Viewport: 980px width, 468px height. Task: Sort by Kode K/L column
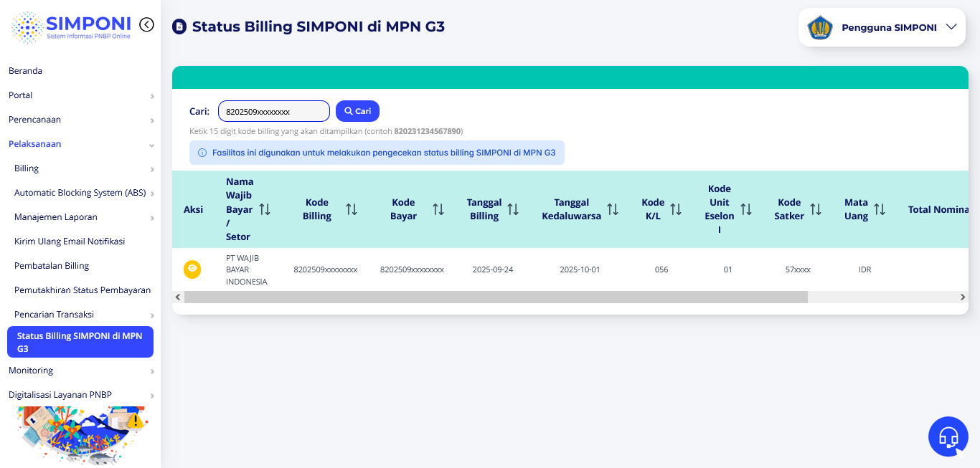point(676,209)
